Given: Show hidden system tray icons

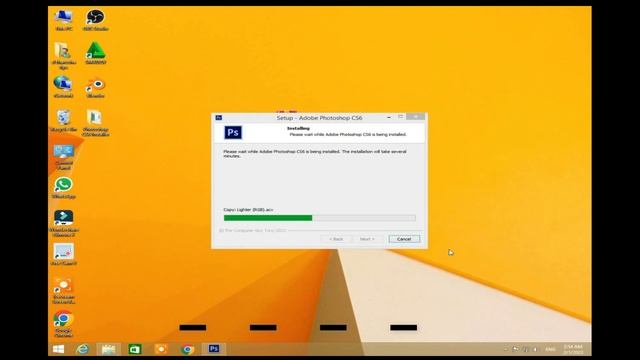Looking at the screenshot, I should click(x=506, y=349).
